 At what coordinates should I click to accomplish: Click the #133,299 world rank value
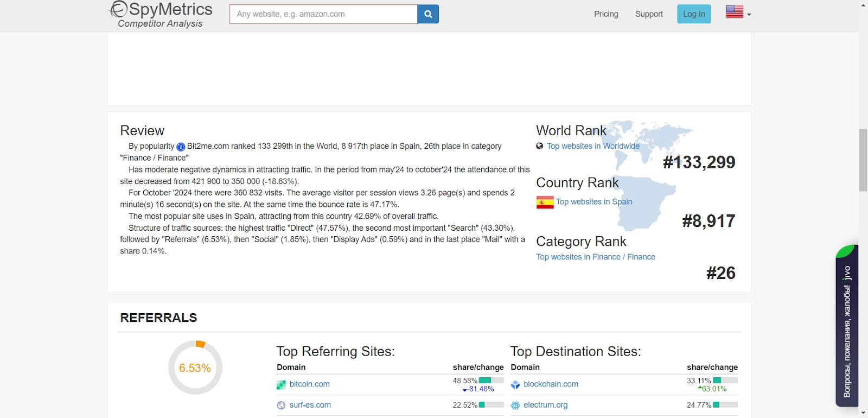(699, 162)
